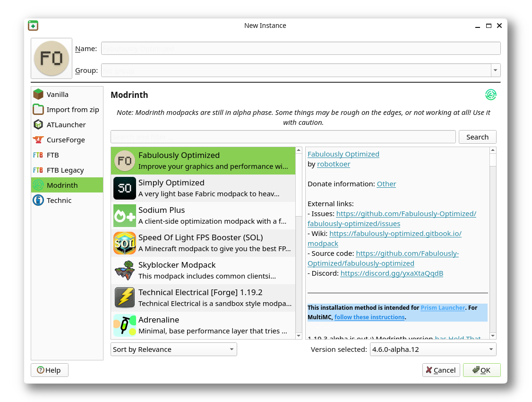Open the Sort by Relevance dropdown
Image resolution: width=532 pixels, height=402 pixels.
(x=172, y=349)
